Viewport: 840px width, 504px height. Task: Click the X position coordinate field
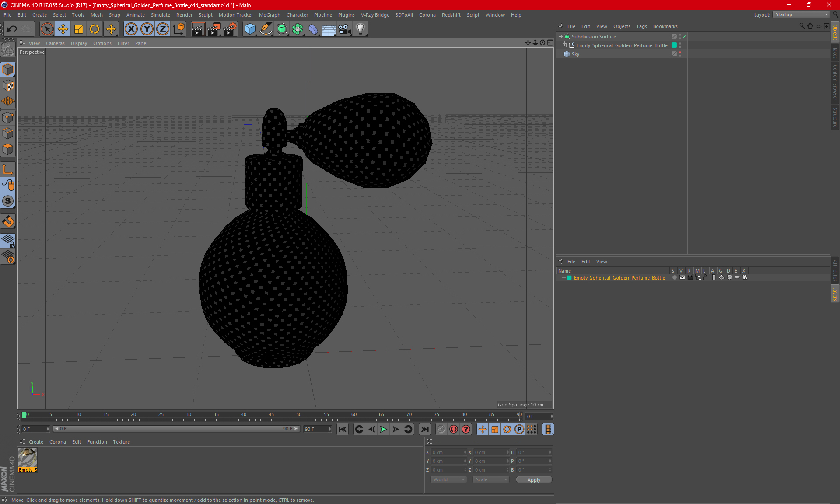pyautogui.click(x=449, y=452)
